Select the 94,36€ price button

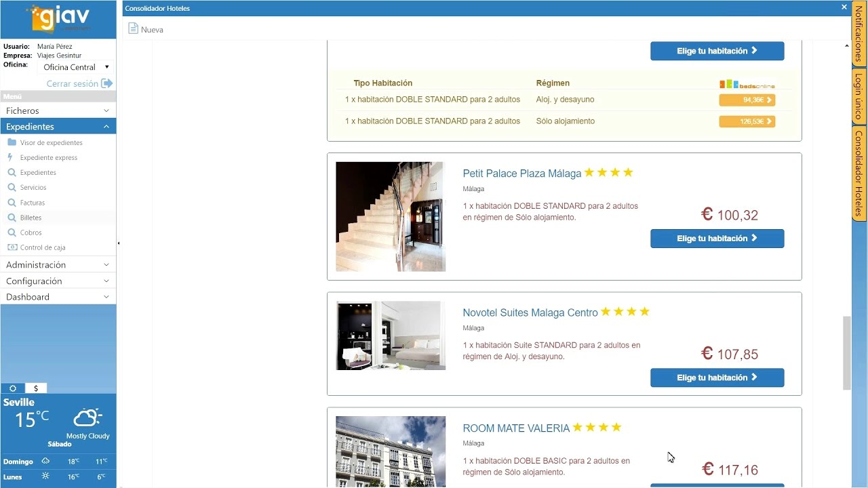point(747,100)
